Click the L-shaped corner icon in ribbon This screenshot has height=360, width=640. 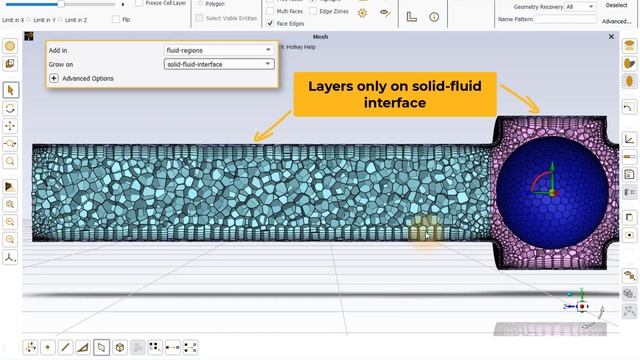(x=411, y=17)
